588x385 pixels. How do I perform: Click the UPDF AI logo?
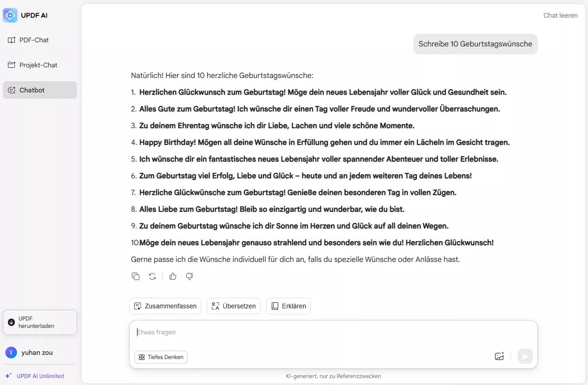point(10,15)
